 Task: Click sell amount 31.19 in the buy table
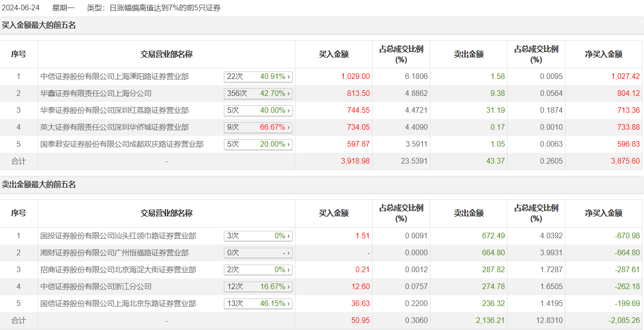click(496, 110)
